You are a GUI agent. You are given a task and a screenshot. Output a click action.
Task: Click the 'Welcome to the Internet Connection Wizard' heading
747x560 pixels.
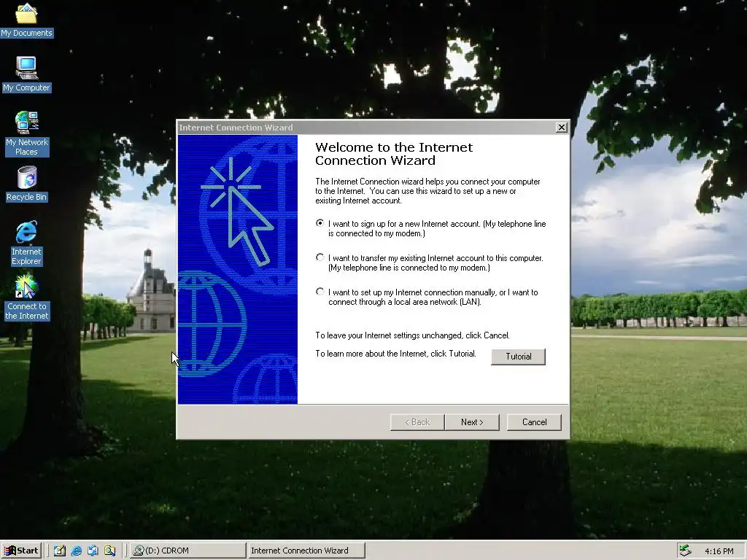394,154
